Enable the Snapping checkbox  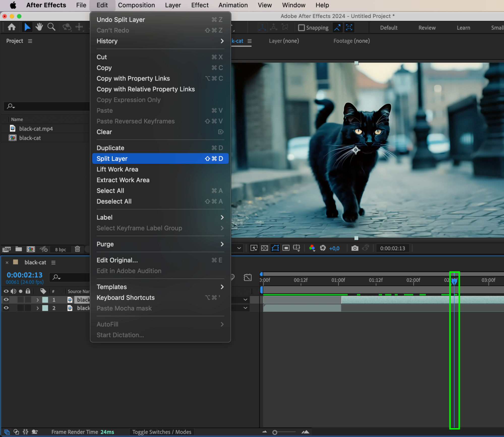301,28
